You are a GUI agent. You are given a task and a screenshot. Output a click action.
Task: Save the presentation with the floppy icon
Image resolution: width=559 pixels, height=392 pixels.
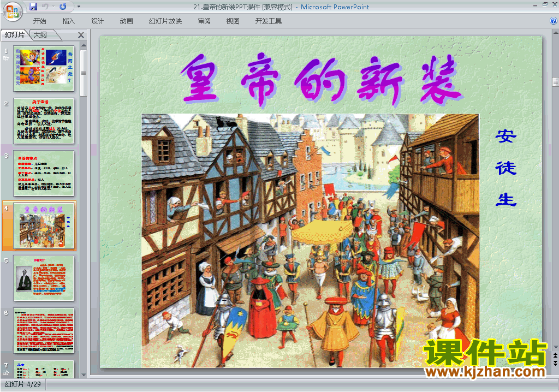(x=33, y=7)
